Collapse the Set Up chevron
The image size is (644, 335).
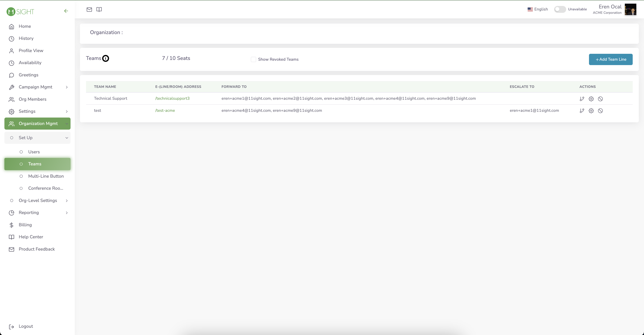point(67,138)
